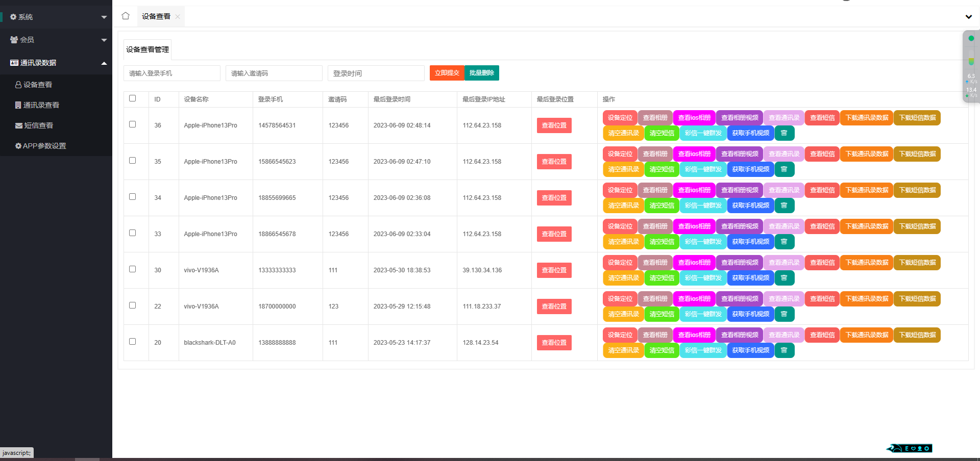Click 查看相册 for device ID 22
This screenshot has width=980, height=461.
655,299
